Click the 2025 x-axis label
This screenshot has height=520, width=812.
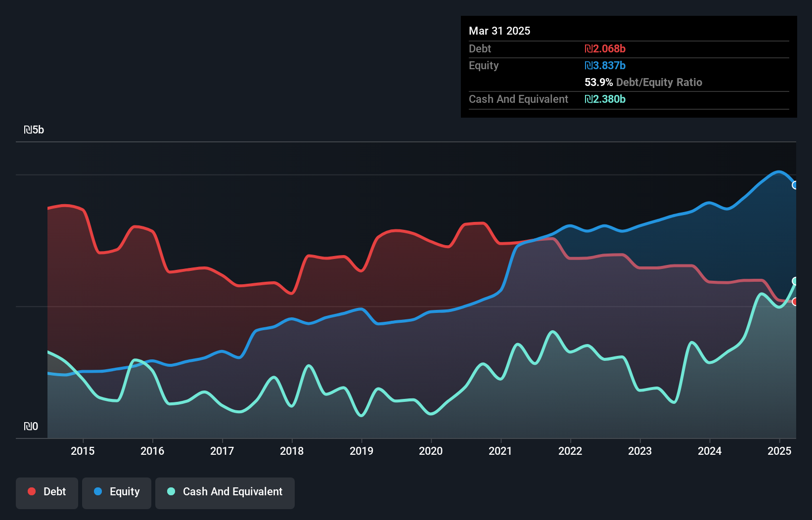[779, 451]
